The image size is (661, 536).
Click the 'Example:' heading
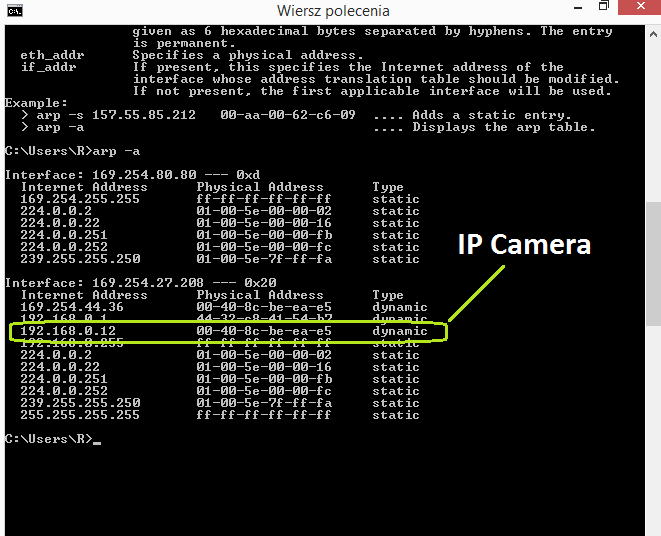click(x=36, y=104)
